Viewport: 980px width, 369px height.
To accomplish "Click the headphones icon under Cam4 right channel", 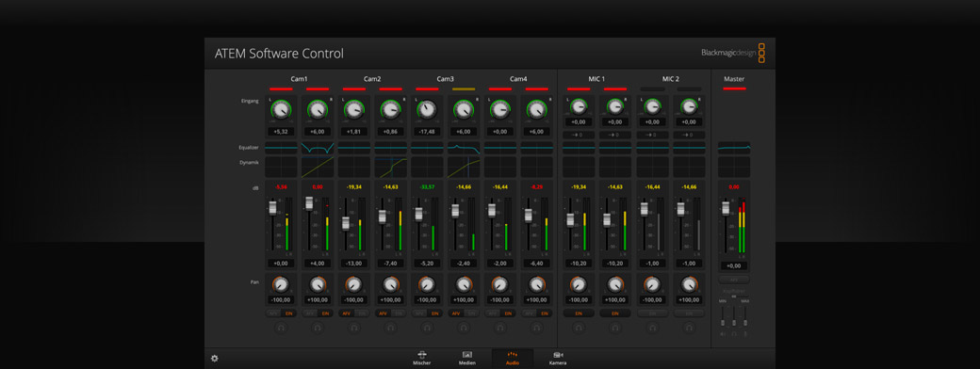I will (x=537, y=327).
